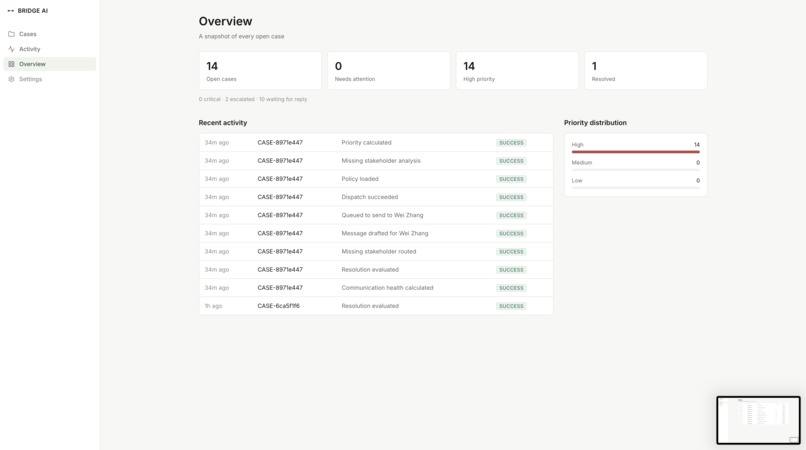
Task: Click the SUCCESS badge for Dispatch succeeded
Action: pyautogui.click(x=511, y=197)
